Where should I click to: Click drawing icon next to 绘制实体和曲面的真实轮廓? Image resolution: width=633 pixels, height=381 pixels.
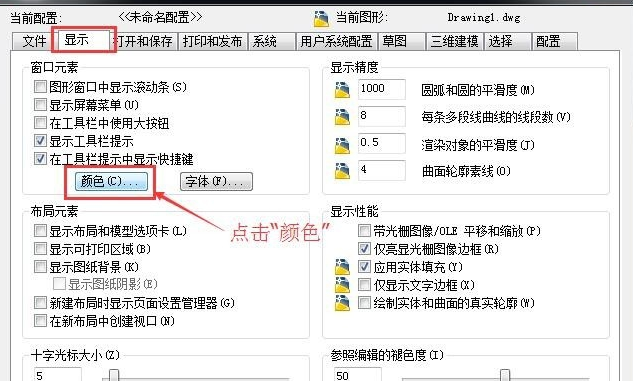click(342, 303)
